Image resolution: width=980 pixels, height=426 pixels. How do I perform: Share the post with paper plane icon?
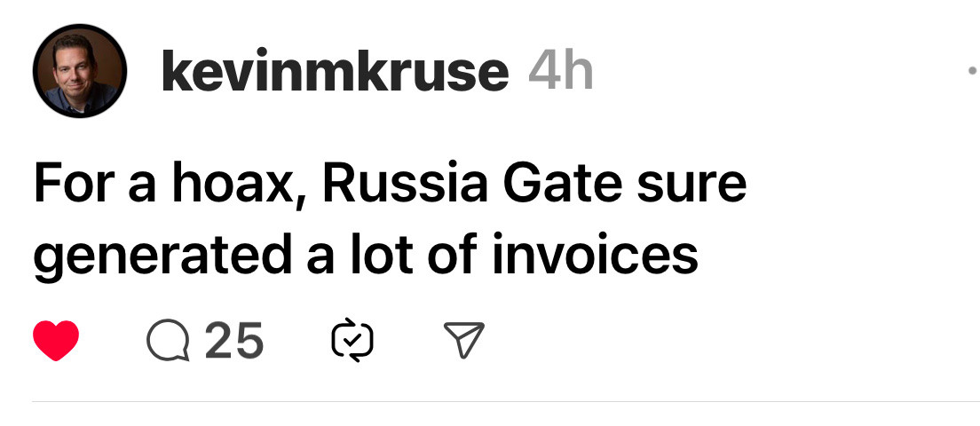click(x=463, y=342)
